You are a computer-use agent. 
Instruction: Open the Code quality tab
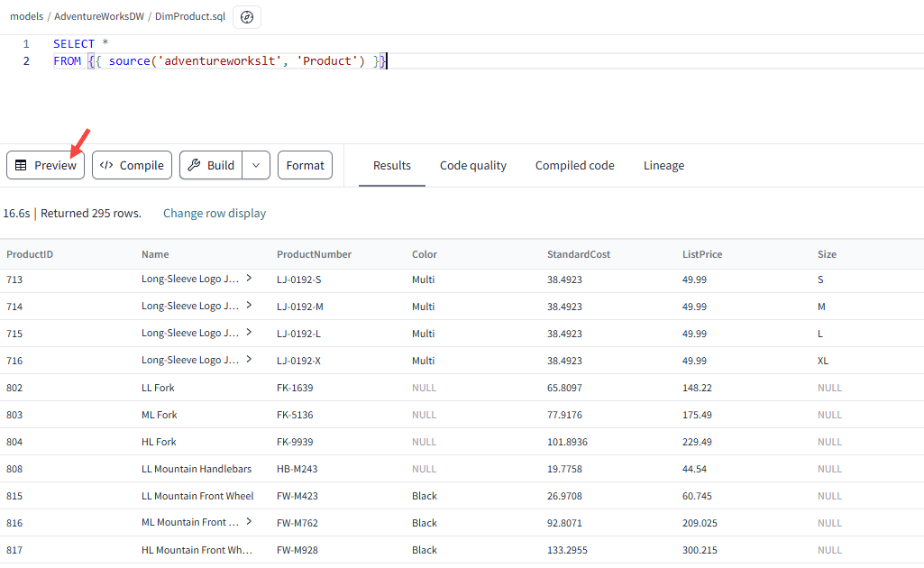pyautogui.click(x=473, y=166)
